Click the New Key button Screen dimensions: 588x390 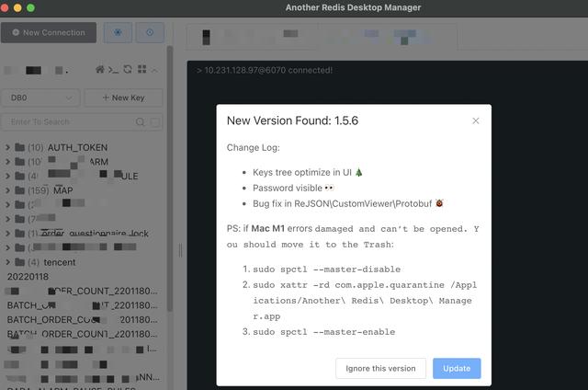point(123,98)
